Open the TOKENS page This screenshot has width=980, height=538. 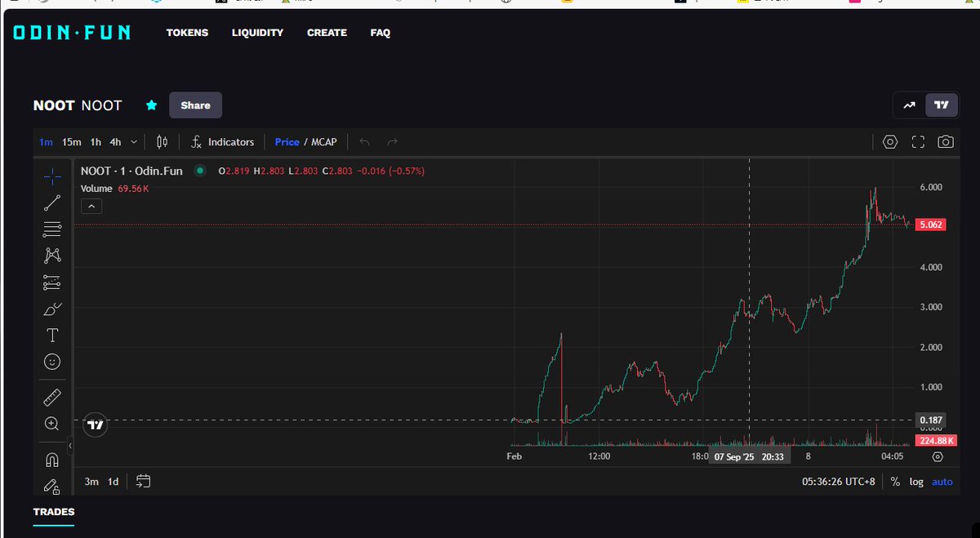[x=188, y=33]
